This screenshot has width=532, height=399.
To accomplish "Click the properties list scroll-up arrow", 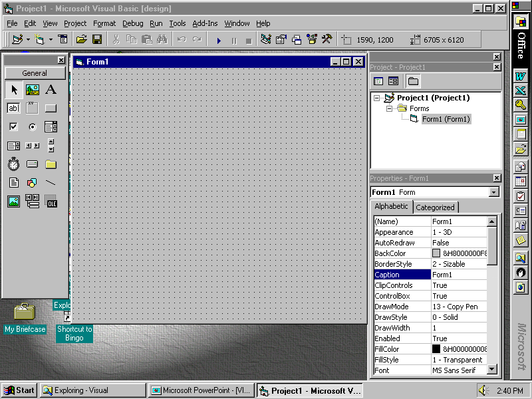I will (x=491, y=222).
